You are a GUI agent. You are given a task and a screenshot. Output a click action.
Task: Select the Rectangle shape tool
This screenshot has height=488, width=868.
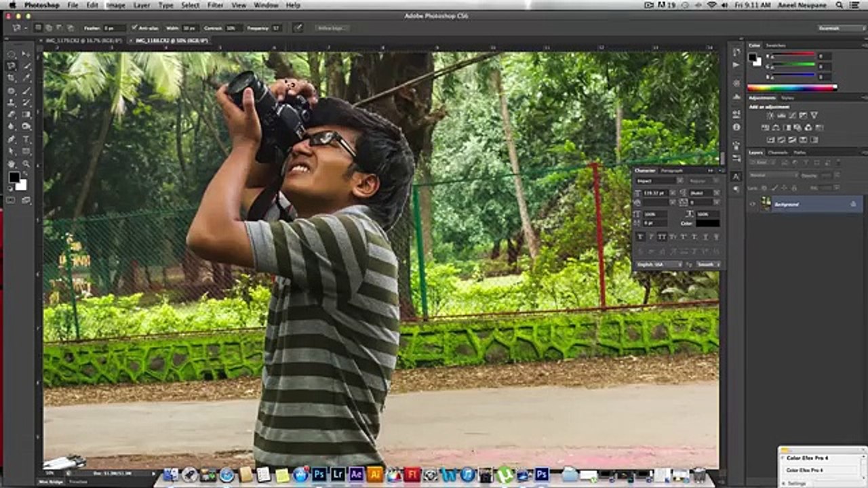click(26, 151)
